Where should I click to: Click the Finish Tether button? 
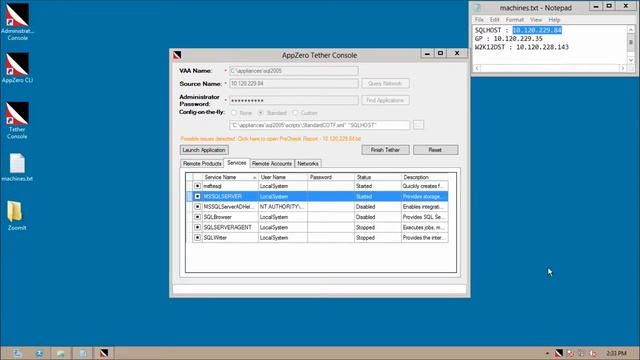(385, 150)
